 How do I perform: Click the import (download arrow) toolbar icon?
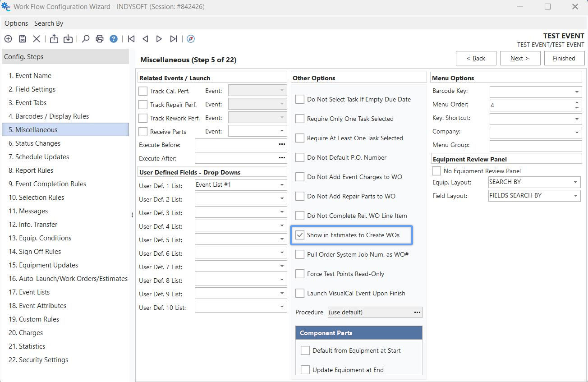pos(68,39)
